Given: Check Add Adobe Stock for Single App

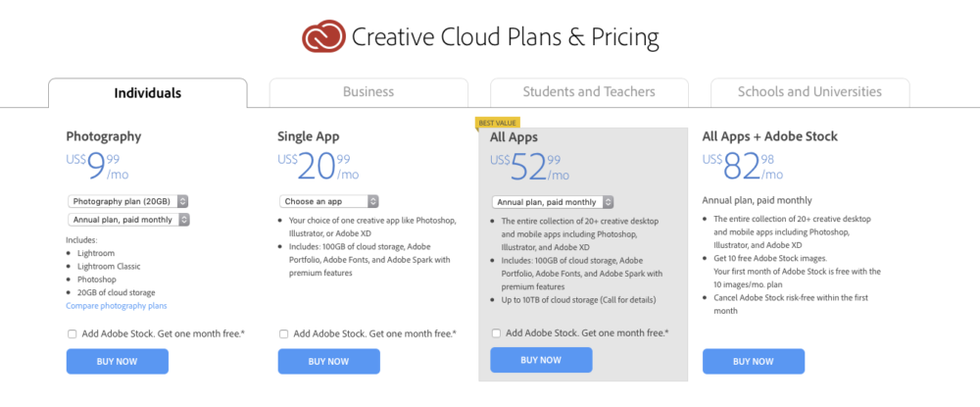Looking at the screenshot, I should pos(284,333).
